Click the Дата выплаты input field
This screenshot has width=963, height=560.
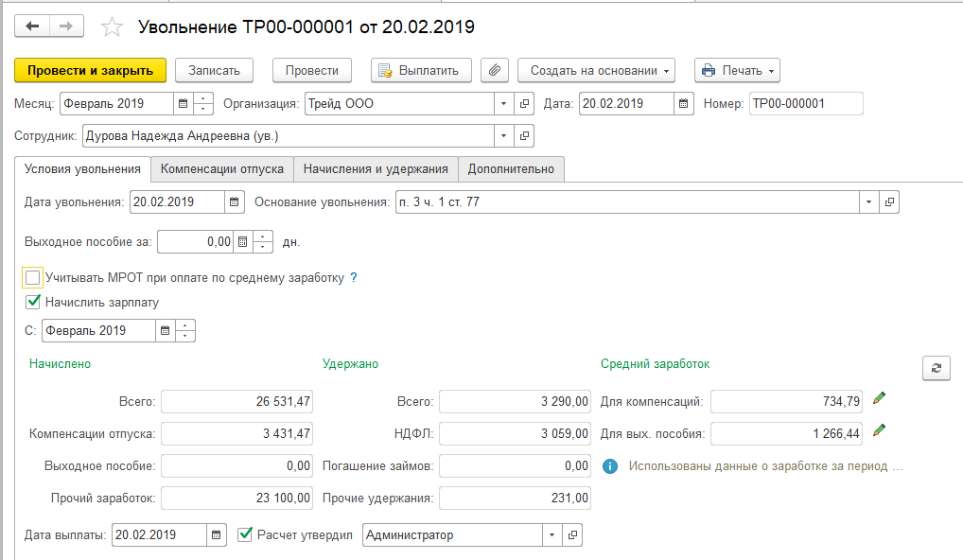[160, 534]
